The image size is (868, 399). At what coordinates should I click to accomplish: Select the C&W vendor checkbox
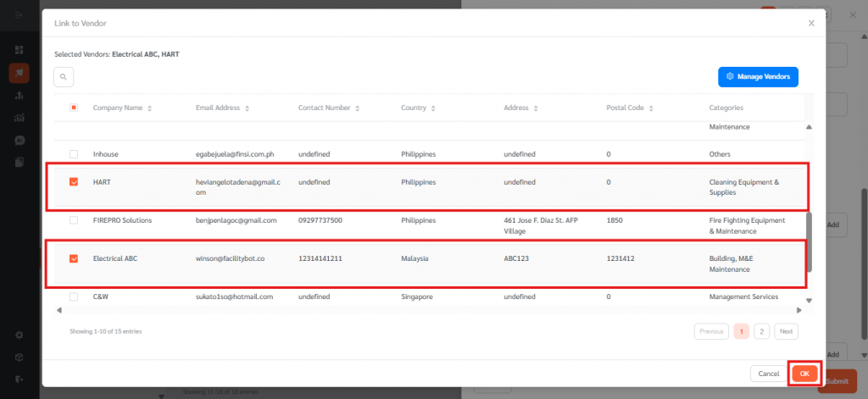click(x=74, y=297)
